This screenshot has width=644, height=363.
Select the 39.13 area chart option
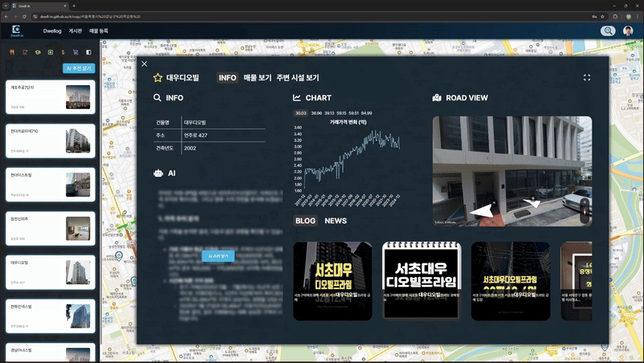point(329,113)
